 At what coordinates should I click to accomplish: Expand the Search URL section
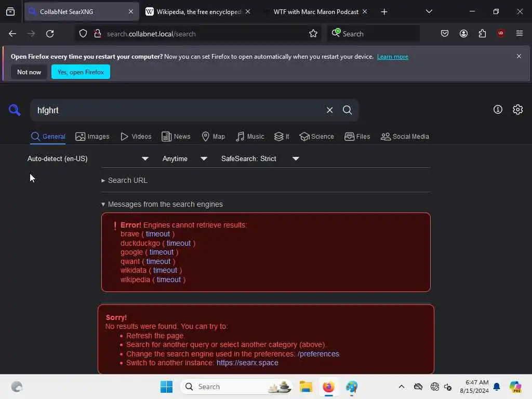coord(124,180)
